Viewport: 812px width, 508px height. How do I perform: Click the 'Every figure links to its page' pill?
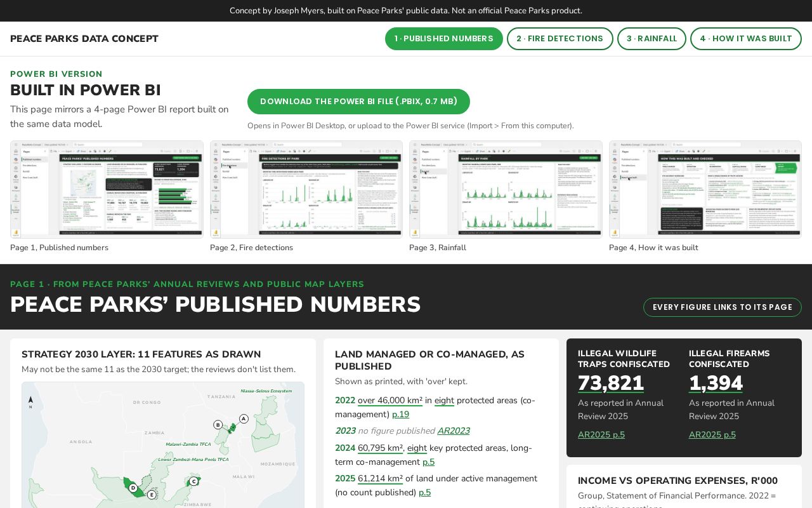point(723,307)
